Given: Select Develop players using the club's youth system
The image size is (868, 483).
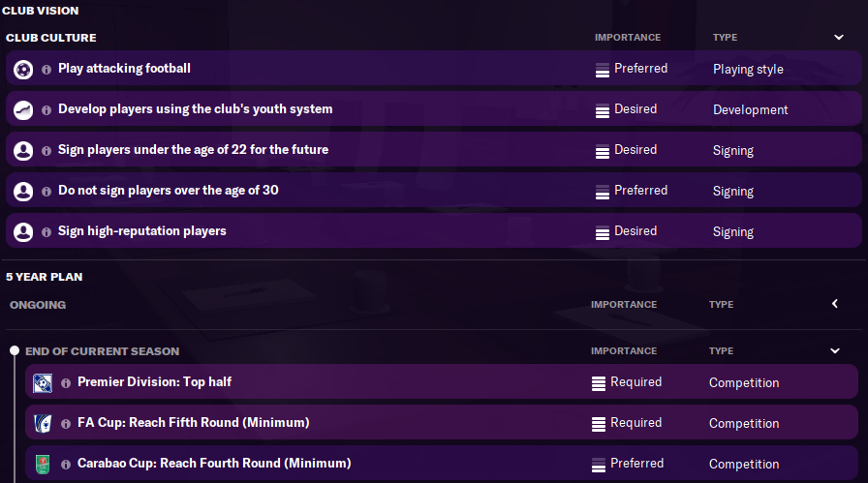Looking at the screenshot, I should (433, 109).
